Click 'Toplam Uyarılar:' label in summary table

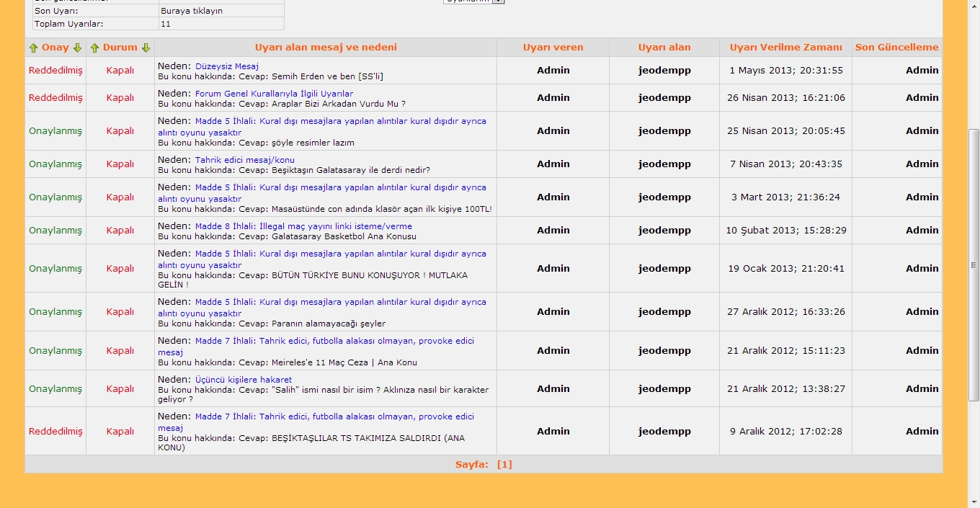click(68, 24)
